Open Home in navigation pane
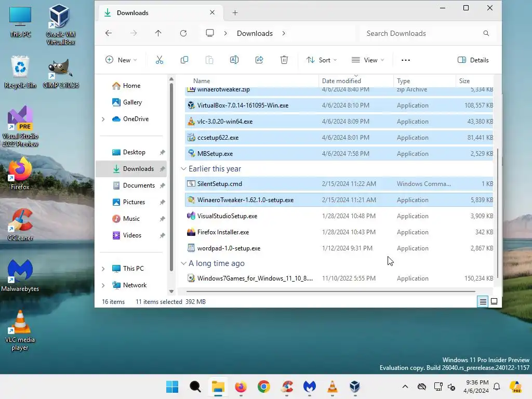Image resolution: width=532 pixels, height=399 pixels. coord(131,86)
